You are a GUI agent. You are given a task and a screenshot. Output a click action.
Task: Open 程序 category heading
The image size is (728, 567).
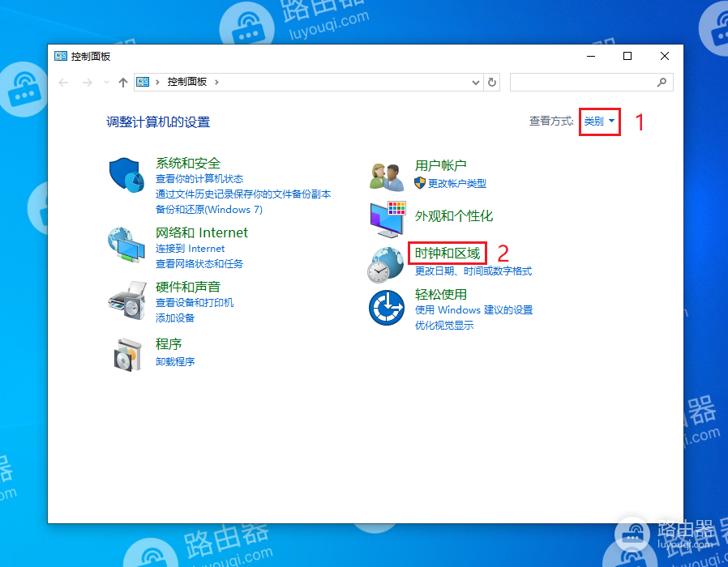click(x=169, y=343)
